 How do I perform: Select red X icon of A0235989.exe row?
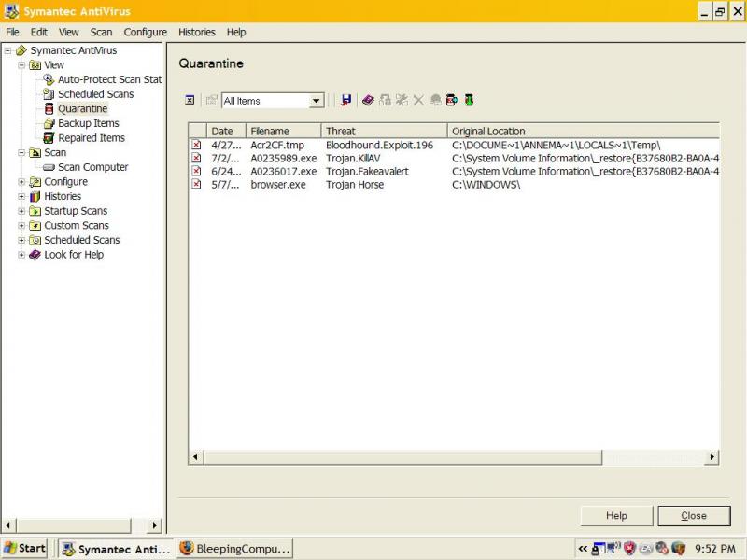tap(196, 158)
